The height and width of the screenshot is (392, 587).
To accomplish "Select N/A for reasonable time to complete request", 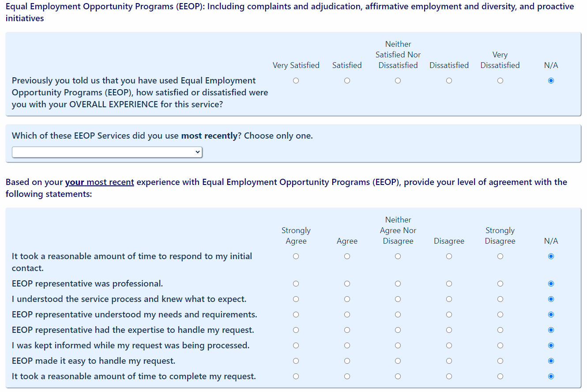I will pos(551,377).
